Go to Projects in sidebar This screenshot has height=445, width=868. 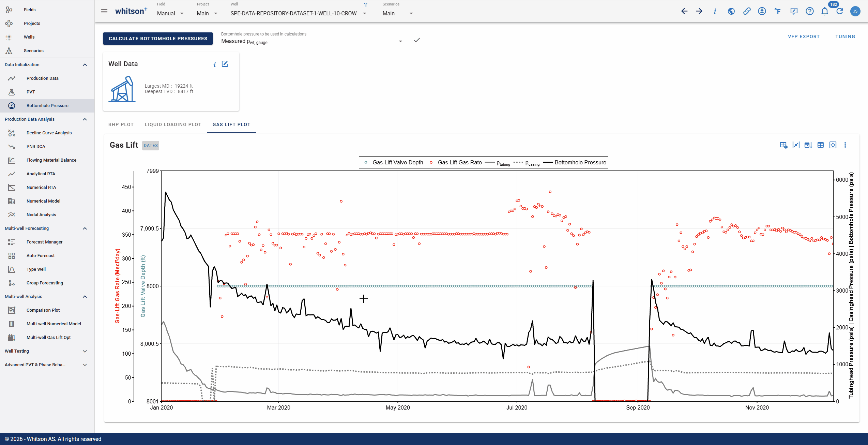pos(47,24)
